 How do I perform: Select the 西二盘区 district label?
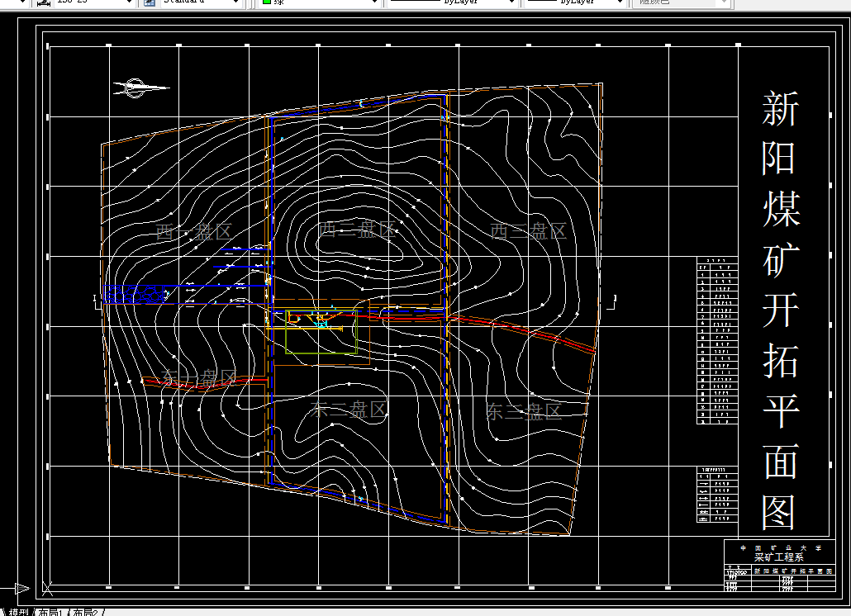357,230
